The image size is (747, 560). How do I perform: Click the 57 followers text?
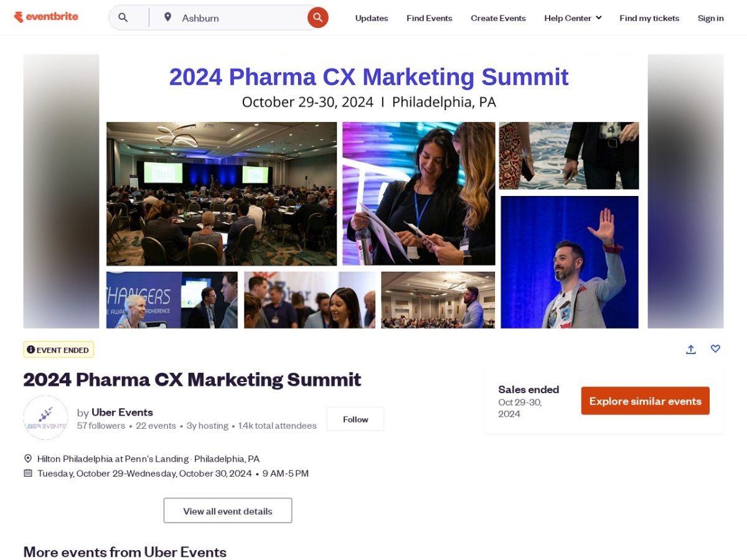pyautogui.click(x=101, y=426)
